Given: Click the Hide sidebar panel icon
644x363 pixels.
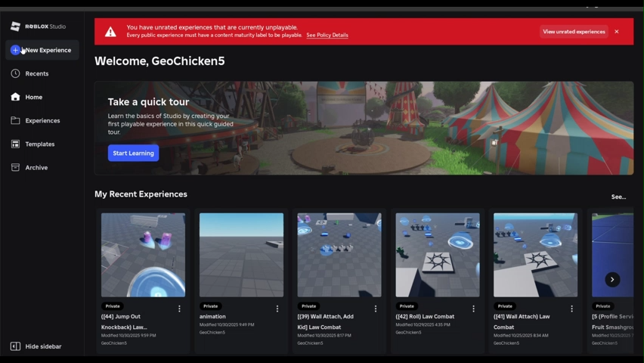Looking at the screenshot, I should [x=15, y=346].
